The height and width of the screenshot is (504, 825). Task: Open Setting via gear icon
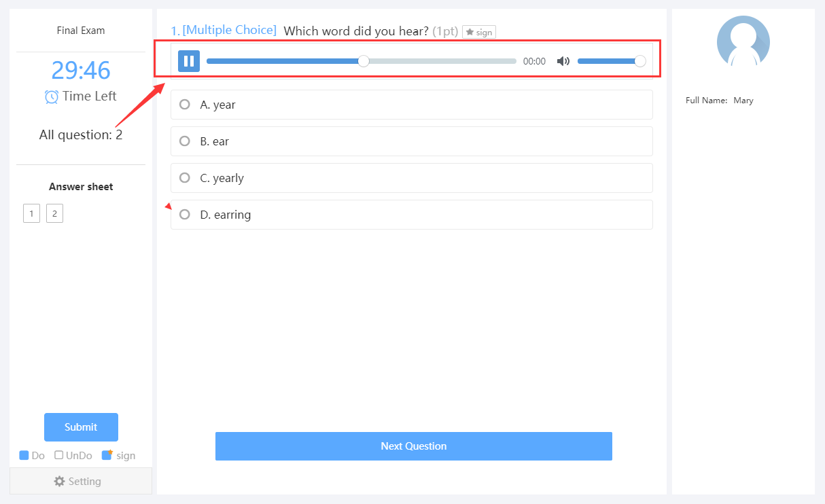pyautogui.click(x=60, y=481)
